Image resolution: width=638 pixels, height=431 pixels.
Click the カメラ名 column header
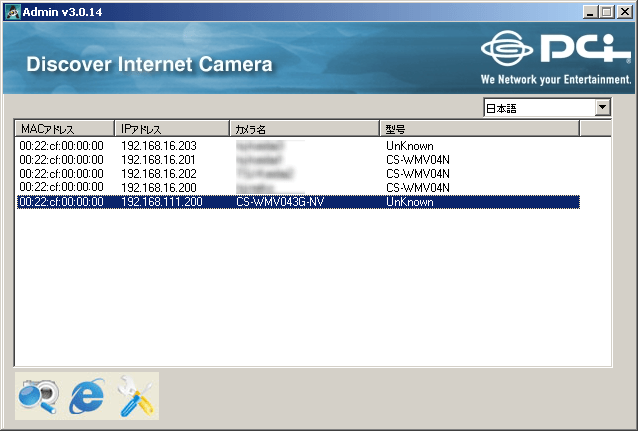(x=304, y=129)
